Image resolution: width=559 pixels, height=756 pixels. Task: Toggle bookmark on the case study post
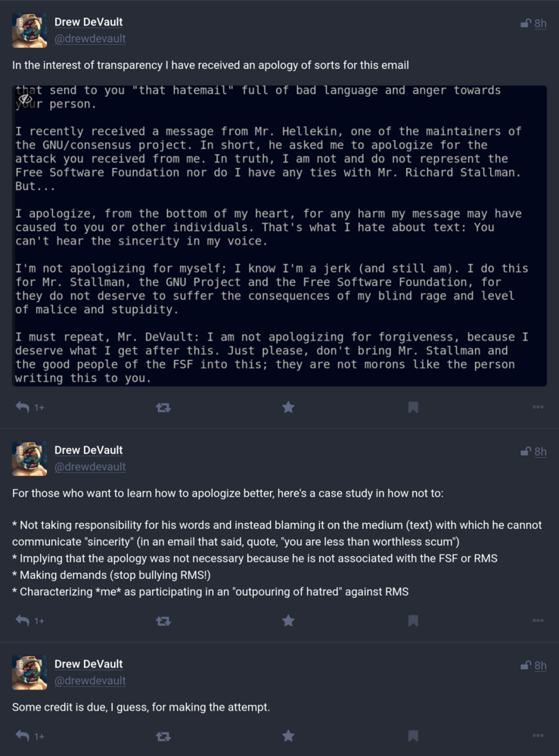413,621
